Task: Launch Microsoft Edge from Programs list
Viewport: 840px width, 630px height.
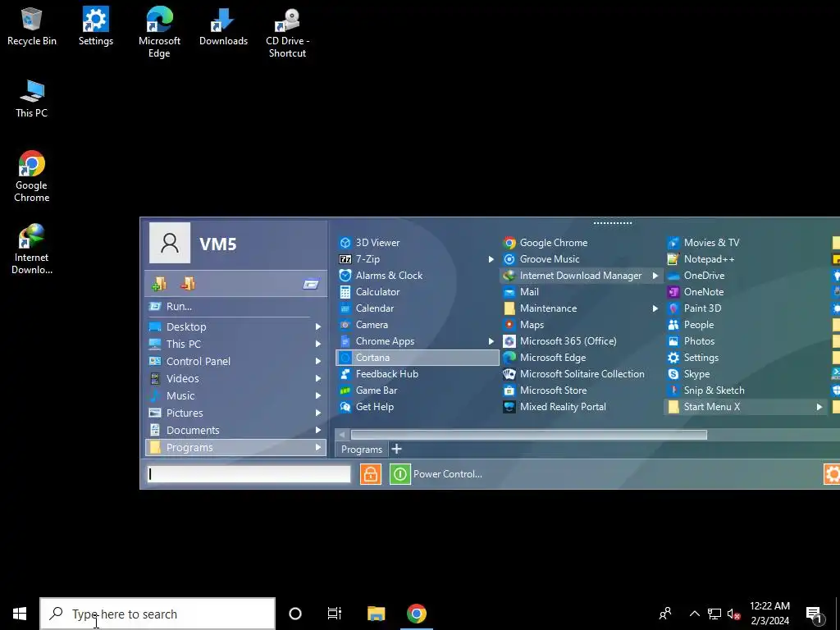Action: pyautogui.click(x=582, y=358)
